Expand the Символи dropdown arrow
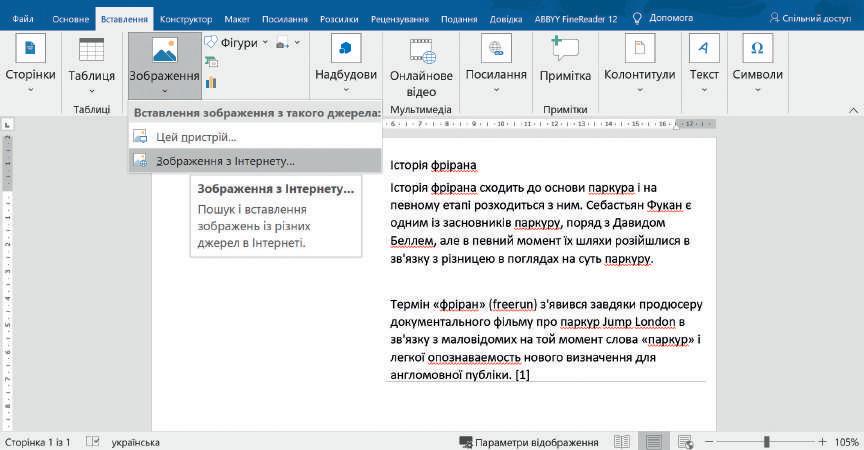864x450 pixels. pos(757,90)
